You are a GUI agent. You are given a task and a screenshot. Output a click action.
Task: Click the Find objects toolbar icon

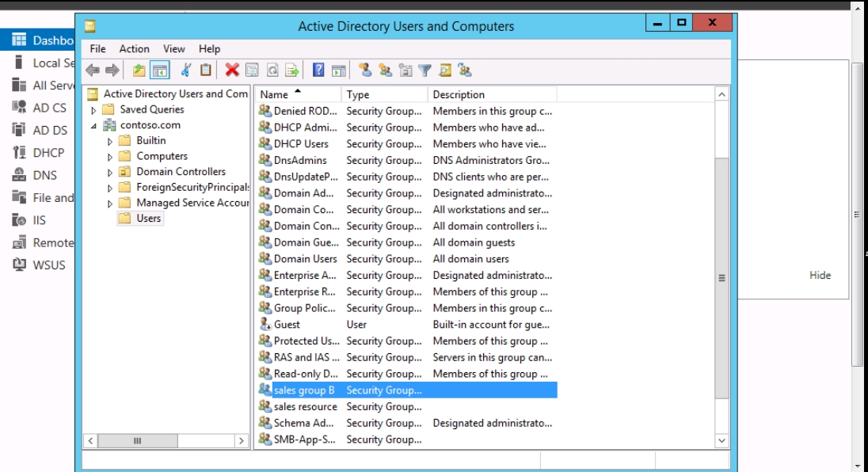click(444, 70)
